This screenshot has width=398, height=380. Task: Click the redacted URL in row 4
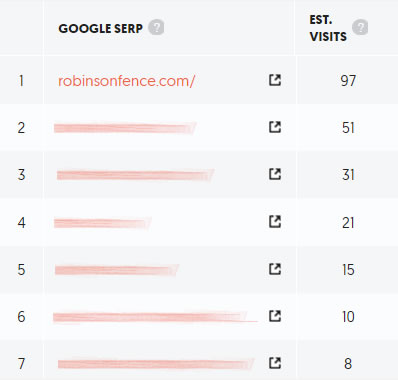[103, 223]
